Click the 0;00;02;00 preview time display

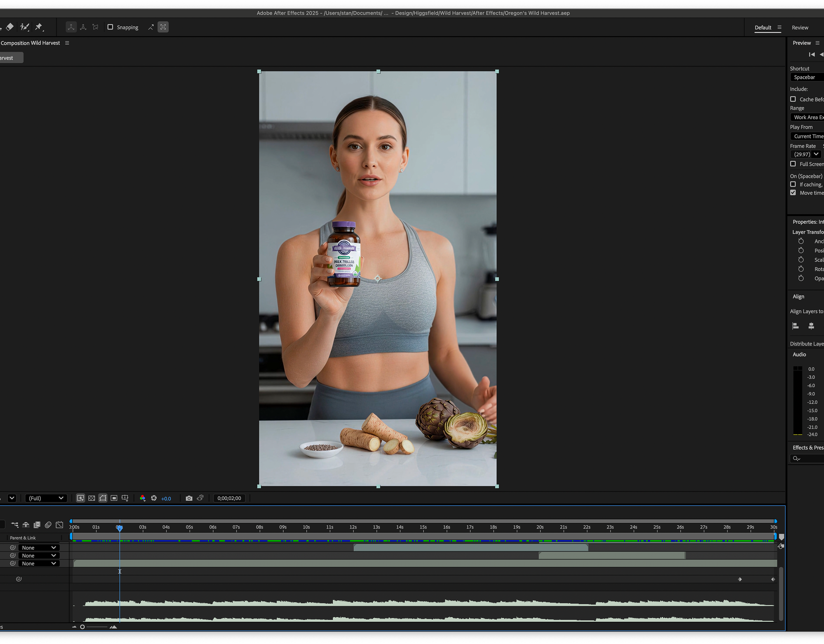click(x=229, y=498)
